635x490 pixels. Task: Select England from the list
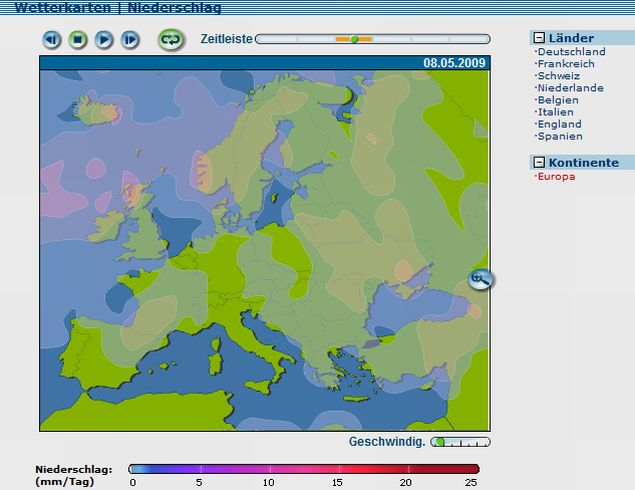pos(559,124)
